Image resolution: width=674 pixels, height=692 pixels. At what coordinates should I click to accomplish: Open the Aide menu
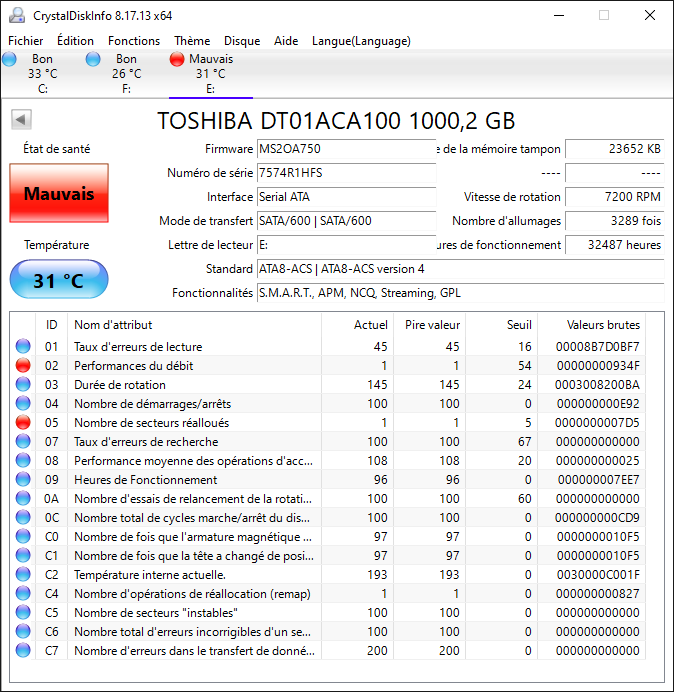pyautogui.click(x=286, y=41)
